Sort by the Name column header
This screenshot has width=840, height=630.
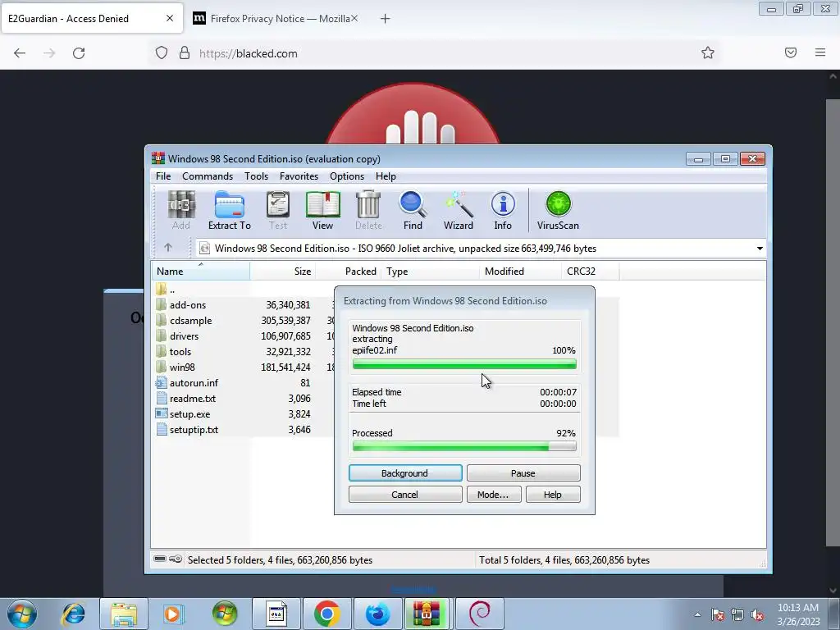[200, 271]
